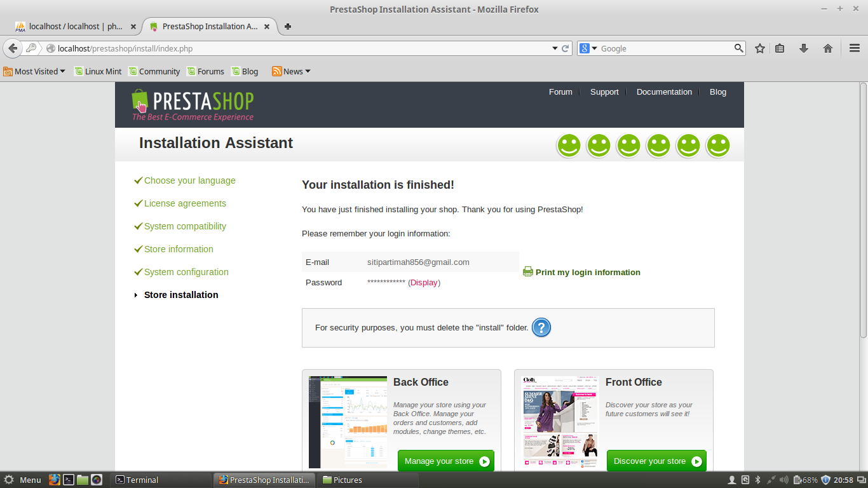
Task: Click the Discover your store button
Action: pos(656,461)
